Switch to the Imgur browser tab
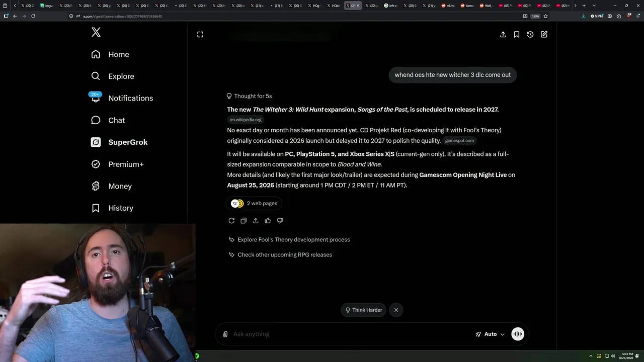The width and height of the screenshot is (644, 362). pyautogui.click(x=48, y=6)
